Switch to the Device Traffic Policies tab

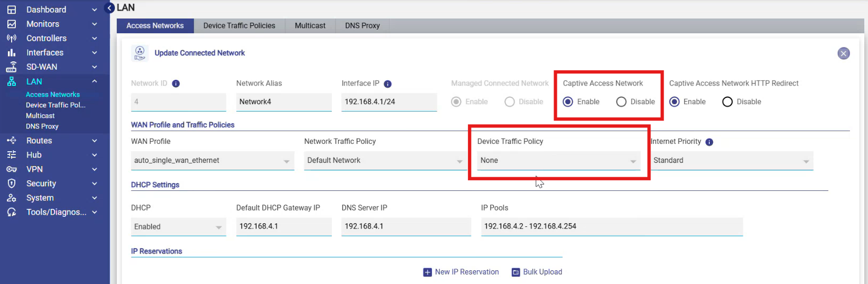click(239, 25)
